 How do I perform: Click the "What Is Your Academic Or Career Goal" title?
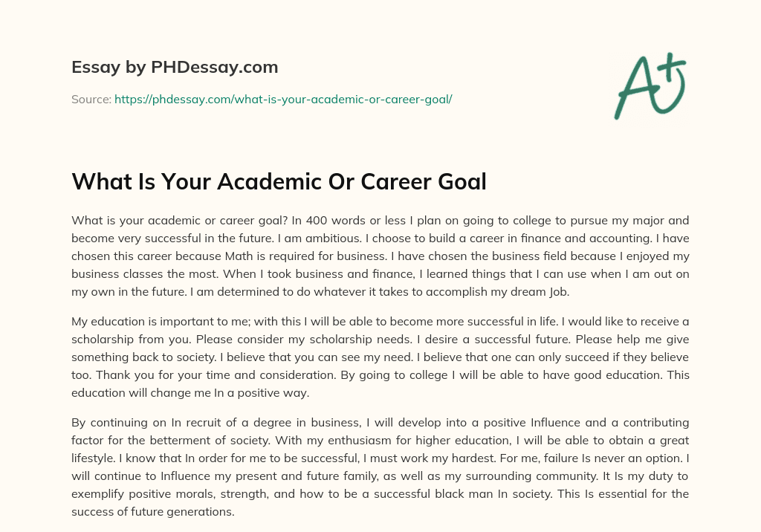pos(279,181)
